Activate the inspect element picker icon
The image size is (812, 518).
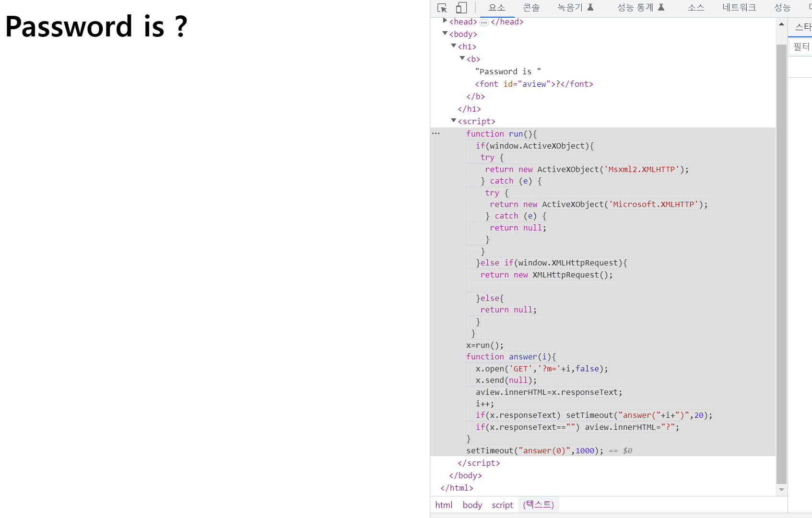click(x=442, y=8)
